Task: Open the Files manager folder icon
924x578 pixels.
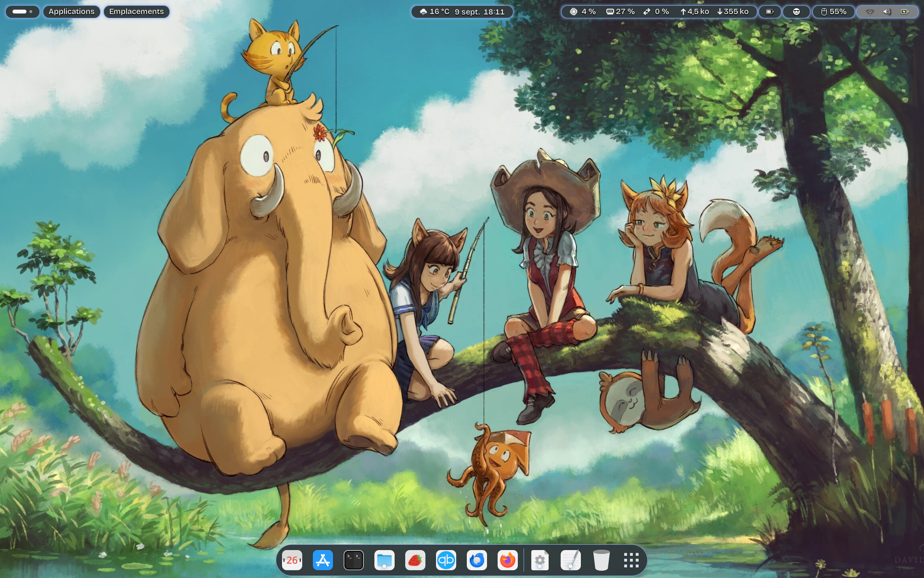Action: coord(385,560)
